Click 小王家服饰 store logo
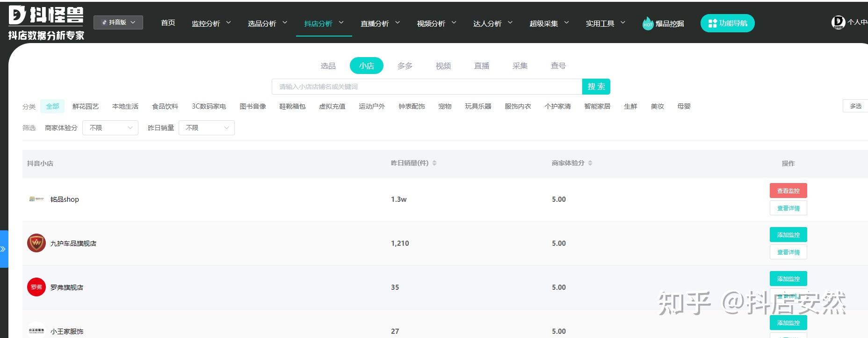Viewport: 868px width, 338px height. tap(36, 330)
